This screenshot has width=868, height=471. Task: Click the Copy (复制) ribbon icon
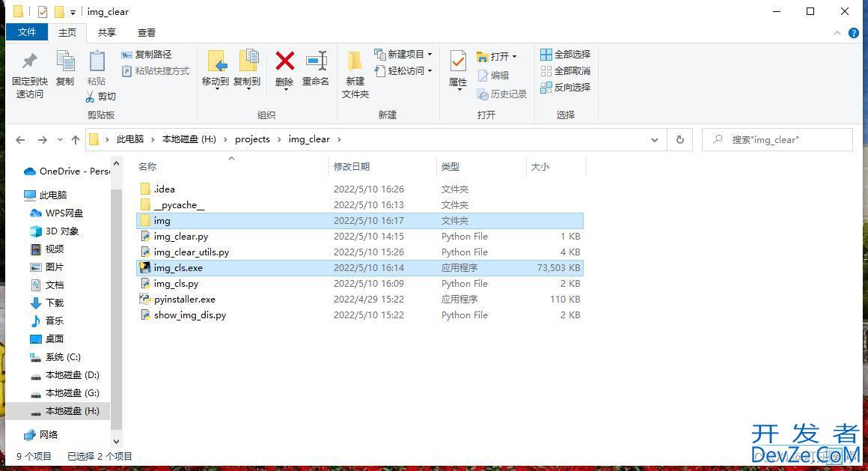[x=65, y=61]
